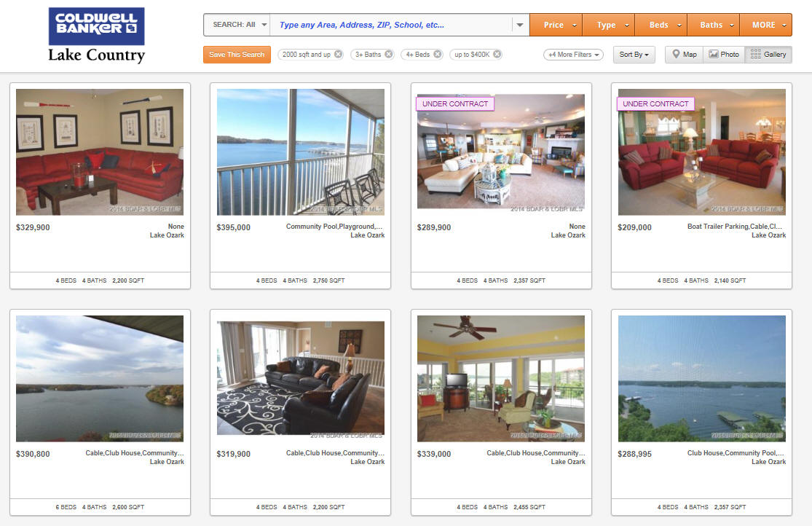Switch to Photo view

[x=724, y=55]
